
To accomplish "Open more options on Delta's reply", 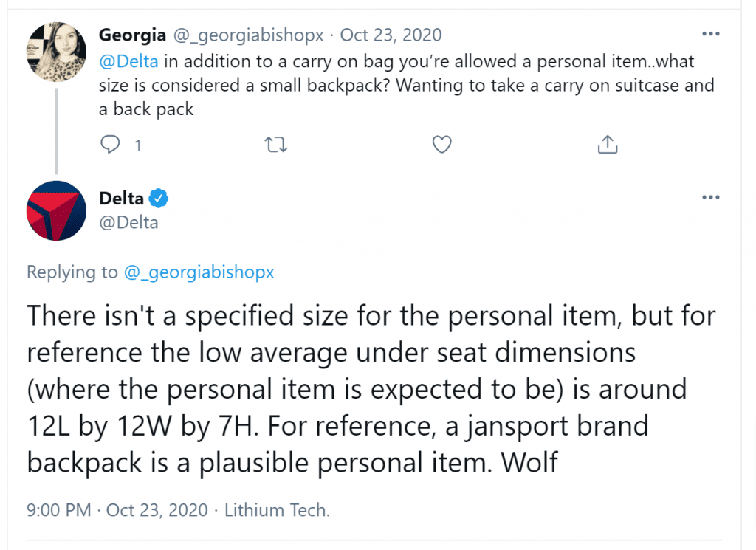I will click(711, 197).
